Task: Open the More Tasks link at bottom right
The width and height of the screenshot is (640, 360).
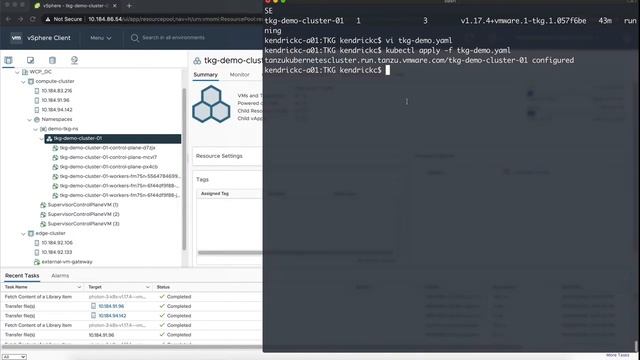Action: pos(618,356)
